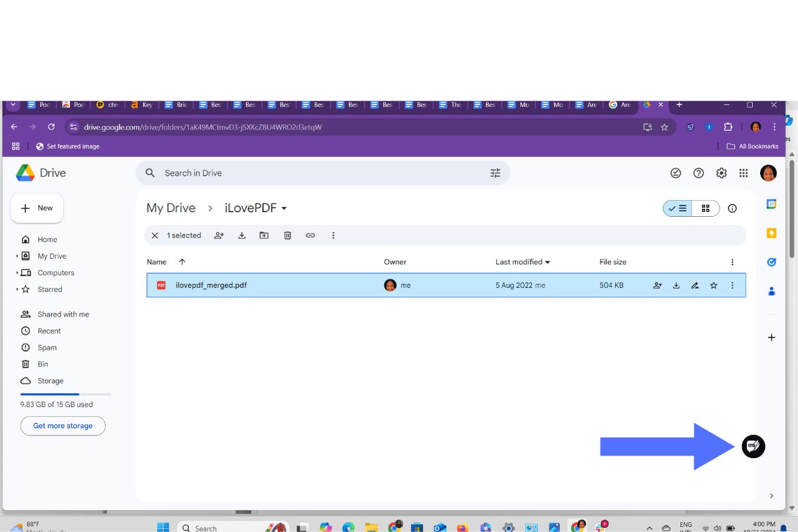This screenshot has width=798, height=532.
Task: Open Google Tasks side panel
Action: tap(771, 262)
